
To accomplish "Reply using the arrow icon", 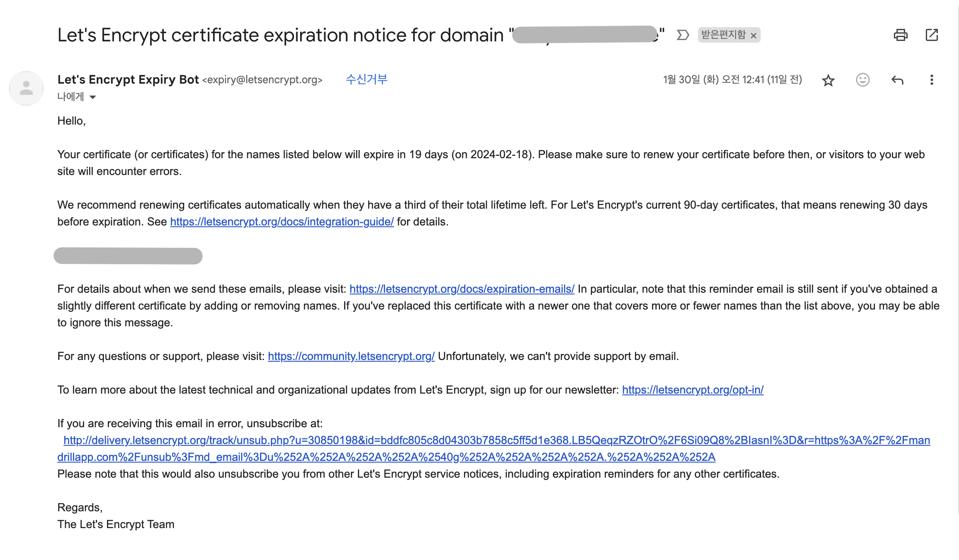I will [897, 80].
